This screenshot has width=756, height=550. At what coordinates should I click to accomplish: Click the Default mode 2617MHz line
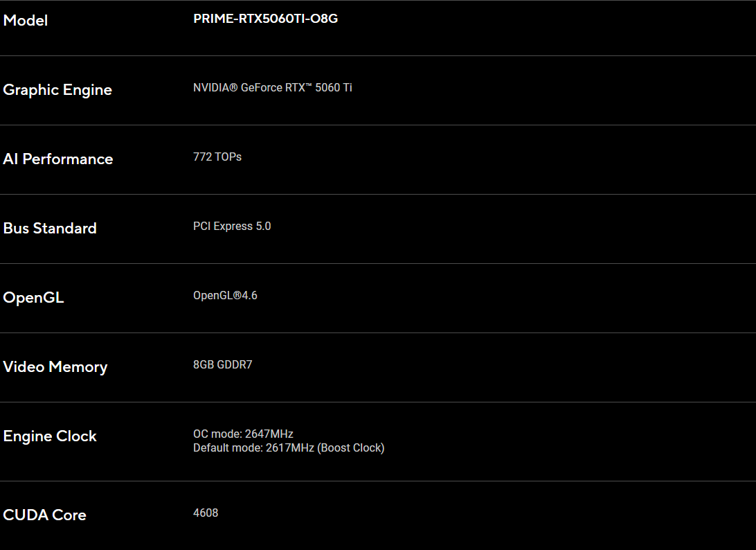click(x=288, y=448)
